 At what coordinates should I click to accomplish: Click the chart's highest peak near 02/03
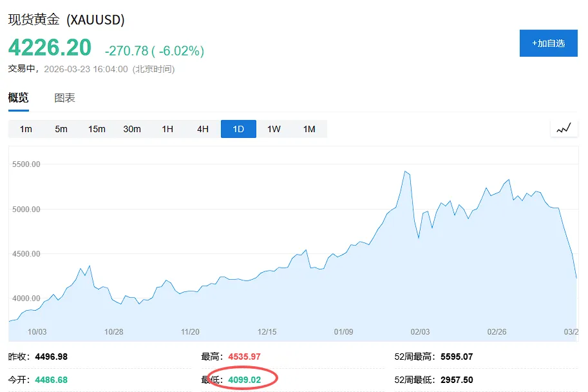405,171
